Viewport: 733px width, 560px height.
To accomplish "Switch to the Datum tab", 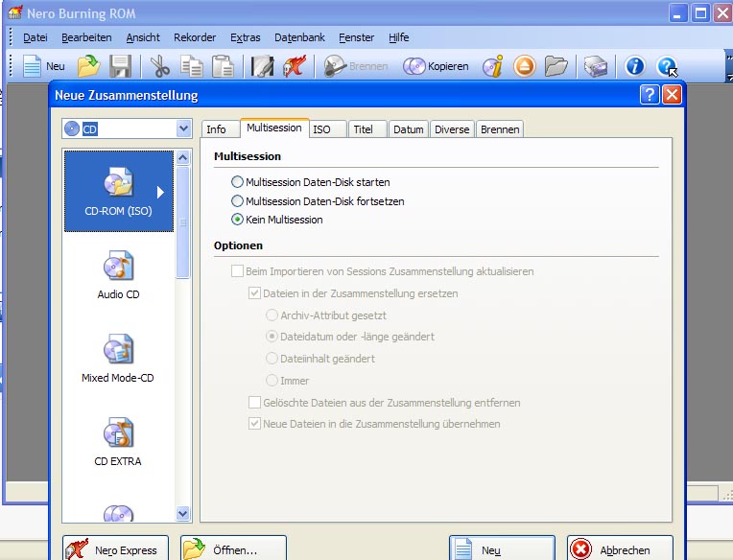I will tap(409, 129).
